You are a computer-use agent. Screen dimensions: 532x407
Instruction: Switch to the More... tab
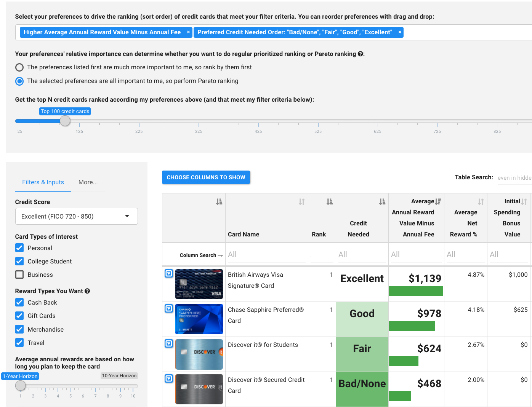(88, 182)
